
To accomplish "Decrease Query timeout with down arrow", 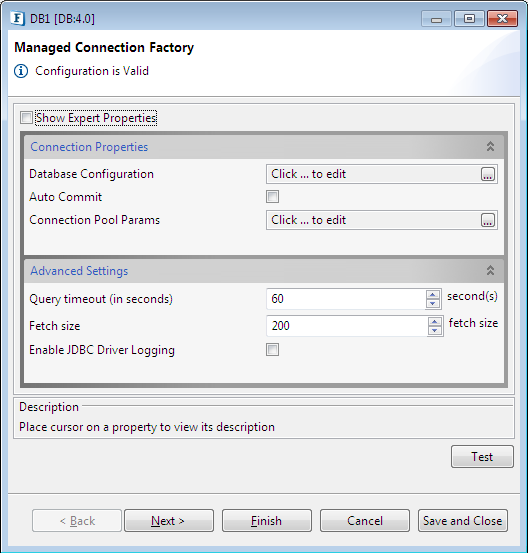I will point(432,304).
